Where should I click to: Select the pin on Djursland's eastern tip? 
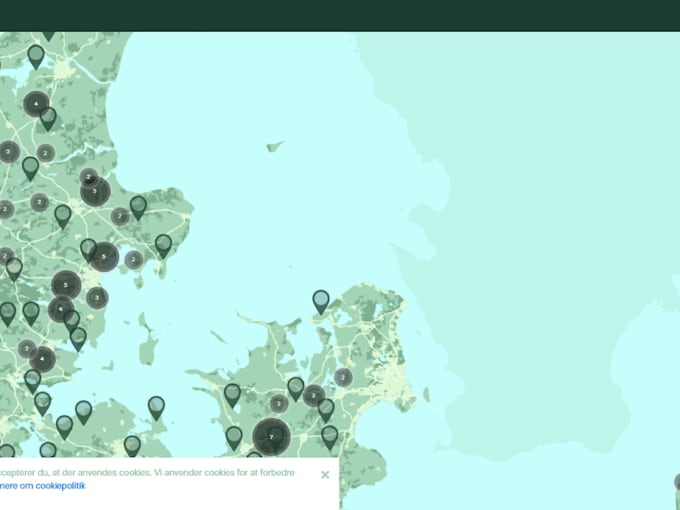[x=163, y=246]
